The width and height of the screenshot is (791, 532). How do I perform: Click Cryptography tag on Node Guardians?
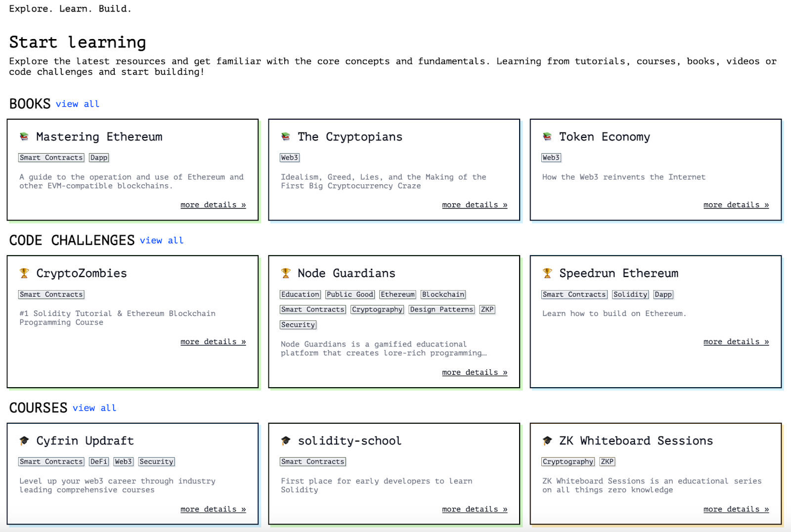pos(377,310)
